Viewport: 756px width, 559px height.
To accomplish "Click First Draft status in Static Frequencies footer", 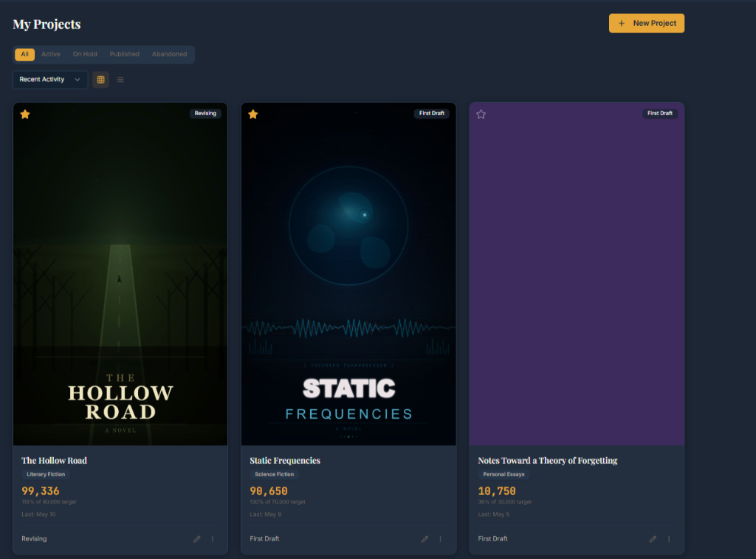I will coord(264,539).
